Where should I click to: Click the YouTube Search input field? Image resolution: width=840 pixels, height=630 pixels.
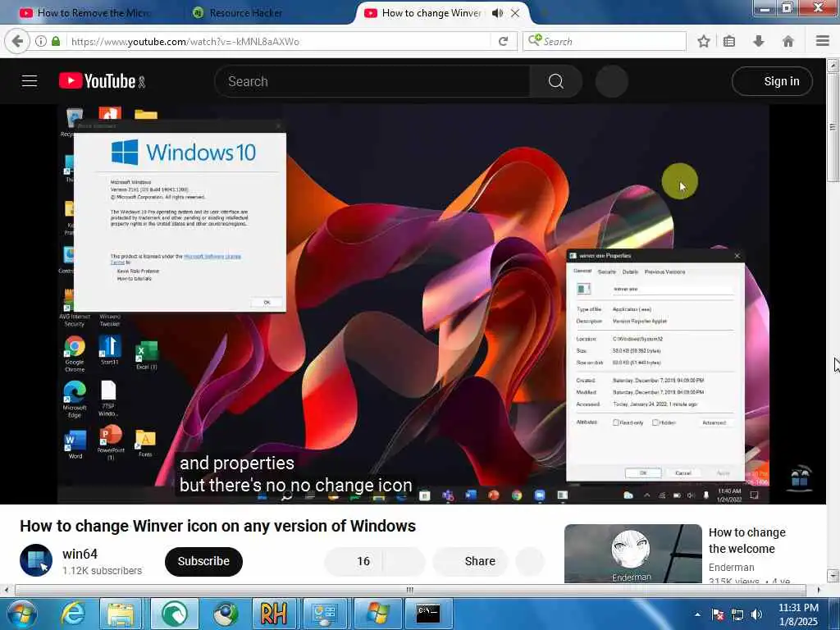[372, 81]
